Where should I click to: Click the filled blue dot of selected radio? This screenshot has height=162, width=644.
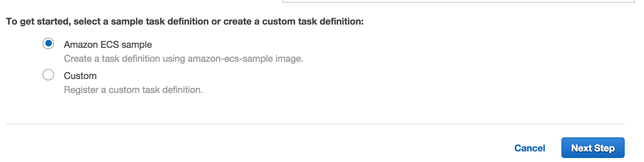(48, 43)
